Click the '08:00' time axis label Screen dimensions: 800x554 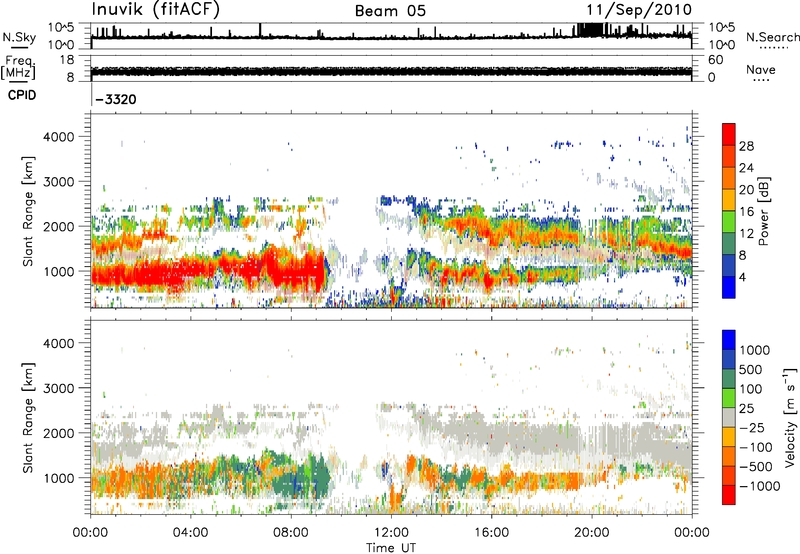(x=291, y=533)
